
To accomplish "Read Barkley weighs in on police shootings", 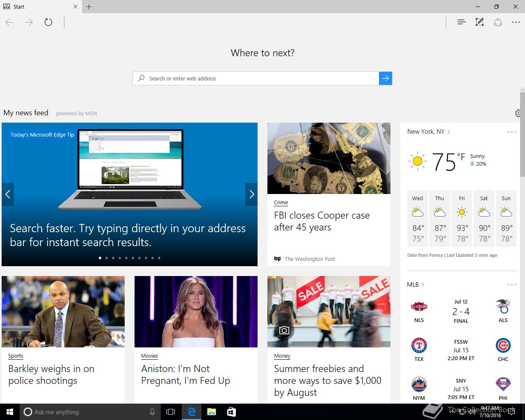I will coord(51,374).
